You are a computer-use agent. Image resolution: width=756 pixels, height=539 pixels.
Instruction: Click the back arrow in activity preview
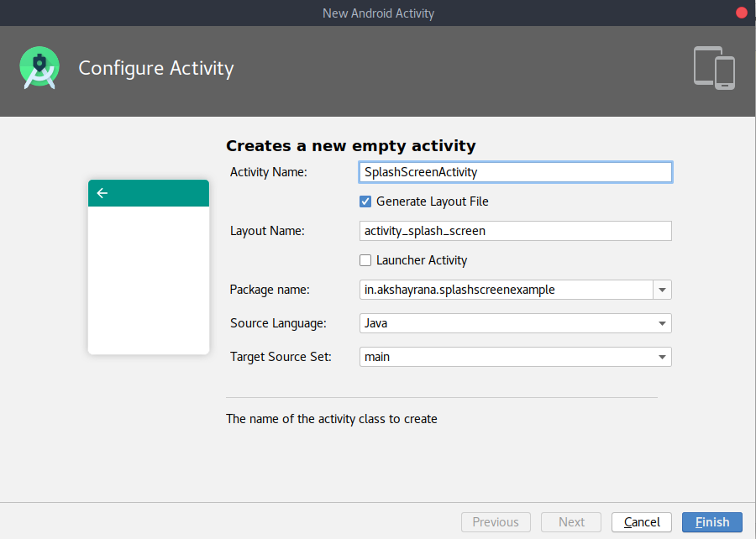[x=102, y=193]
